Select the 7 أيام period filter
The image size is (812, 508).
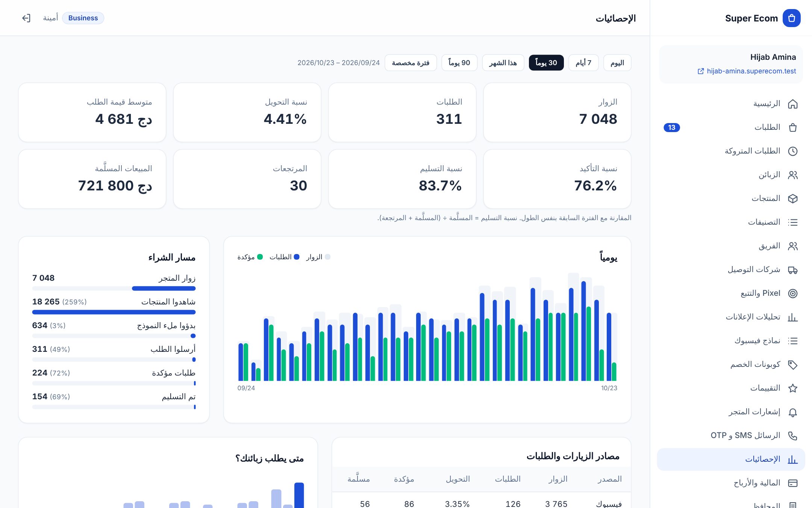[x=583, y=63]
